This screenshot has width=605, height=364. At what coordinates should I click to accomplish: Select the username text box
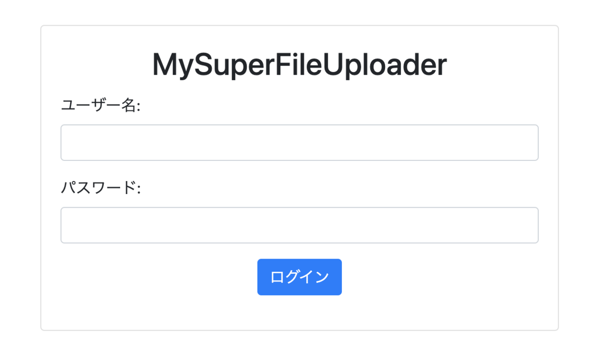(x=299, y=143)
